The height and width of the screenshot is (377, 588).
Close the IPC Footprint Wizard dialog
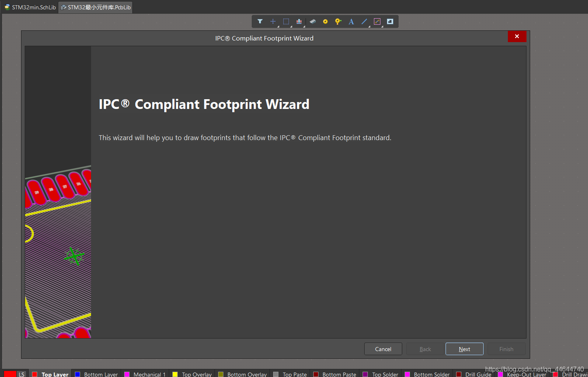point(517,36)
